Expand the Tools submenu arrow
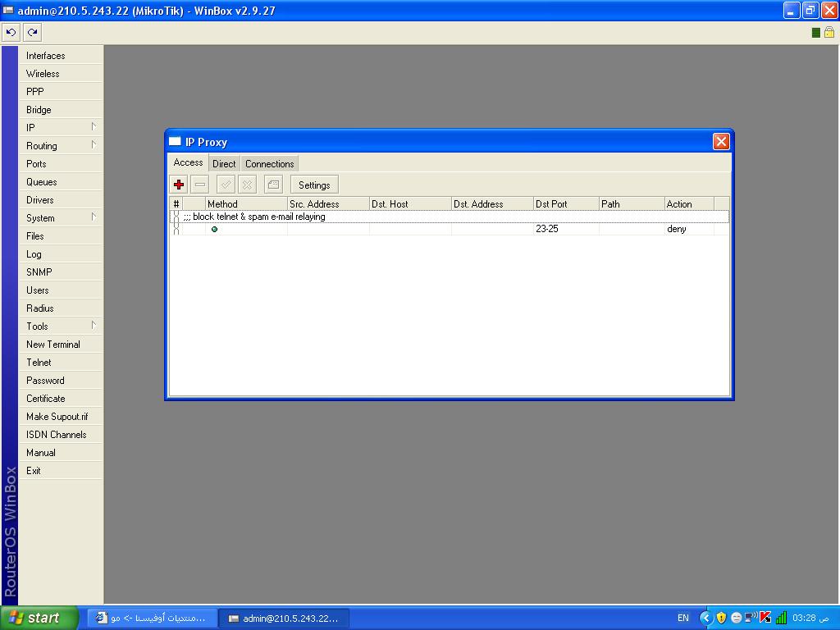Image resolution: width=840 pixels, height=630 pixels. [94, 326]
